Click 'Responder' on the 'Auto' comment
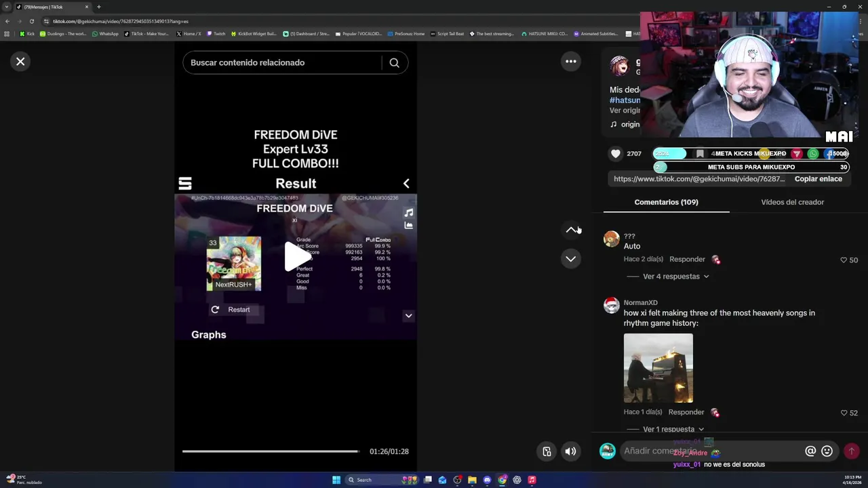The image size is (868, 488). click(687, 260)
